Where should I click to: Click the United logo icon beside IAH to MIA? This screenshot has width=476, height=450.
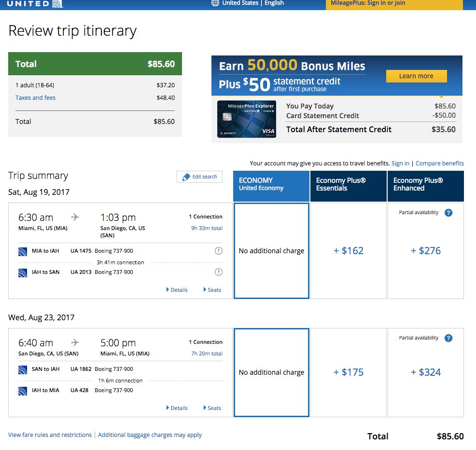coord(23,391)
